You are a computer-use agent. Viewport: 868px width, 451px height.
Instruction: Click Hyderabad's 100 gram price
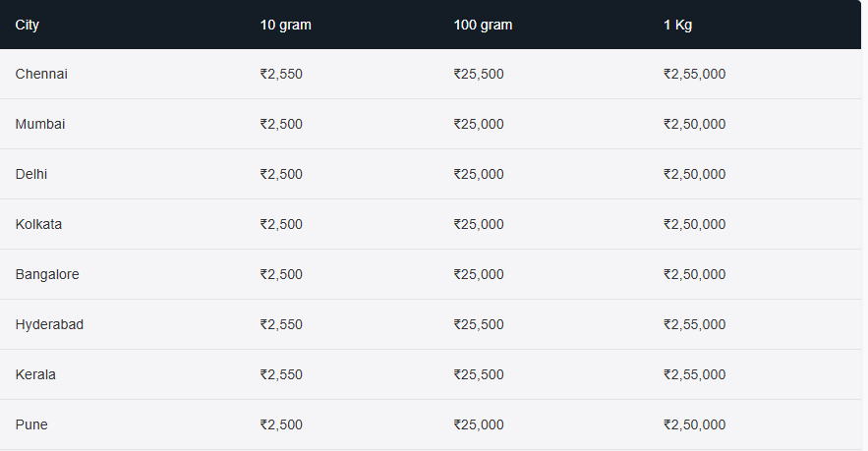click(479, 324)
